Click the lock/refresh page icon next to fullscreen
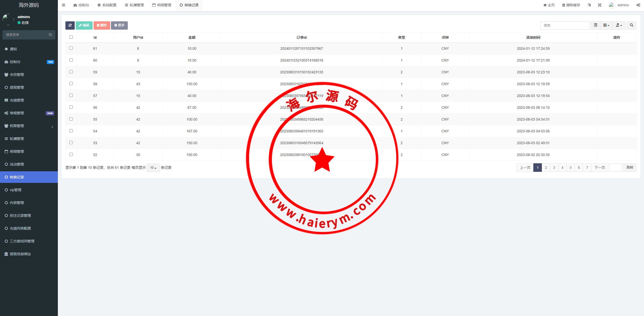Screen dimensions: 644x316 point(589,5)
